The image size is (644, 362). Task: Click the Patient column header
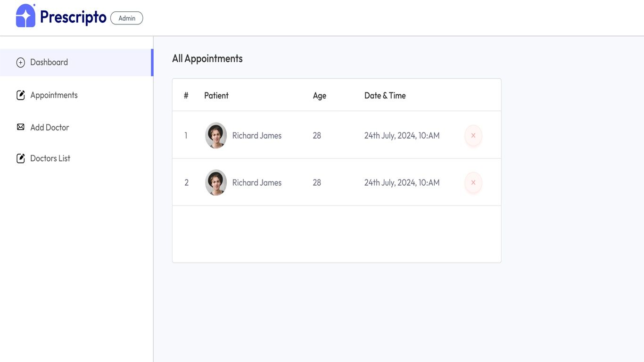click(x=216, y=96)
